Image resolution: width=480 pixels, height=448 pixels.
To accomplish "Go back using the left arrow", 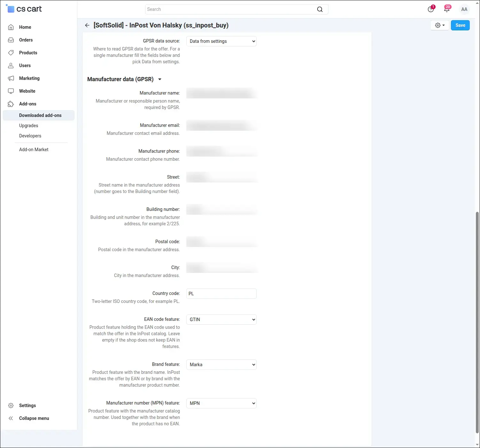I will pos(87,25).
